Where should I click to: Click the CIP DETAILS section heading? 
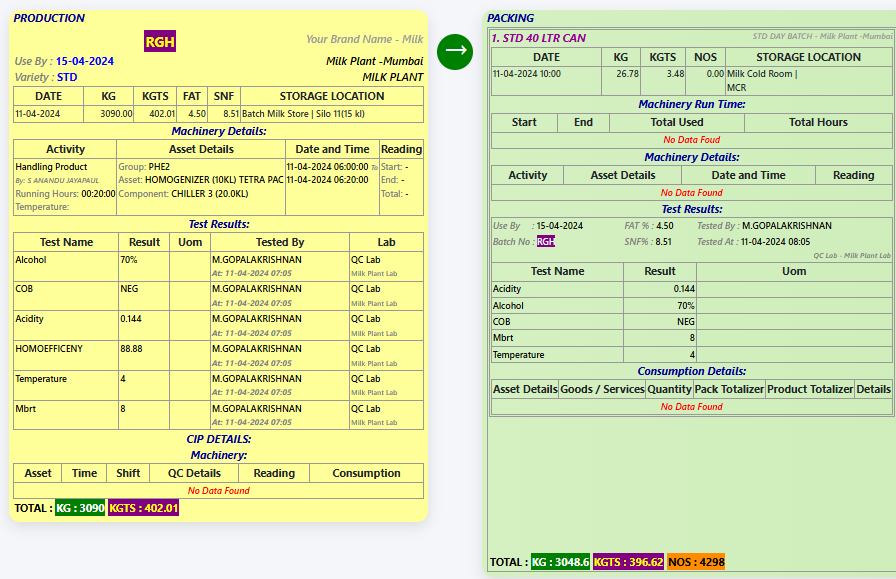pyautogui.click(x=218, y=439)
